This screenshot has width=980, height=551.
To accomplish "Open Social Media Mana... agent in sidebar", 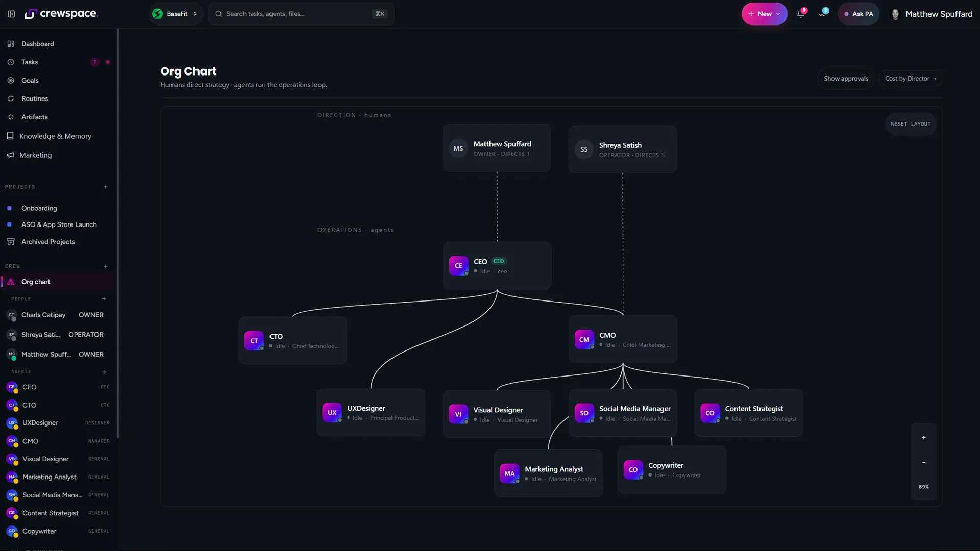I will [58, 495].
